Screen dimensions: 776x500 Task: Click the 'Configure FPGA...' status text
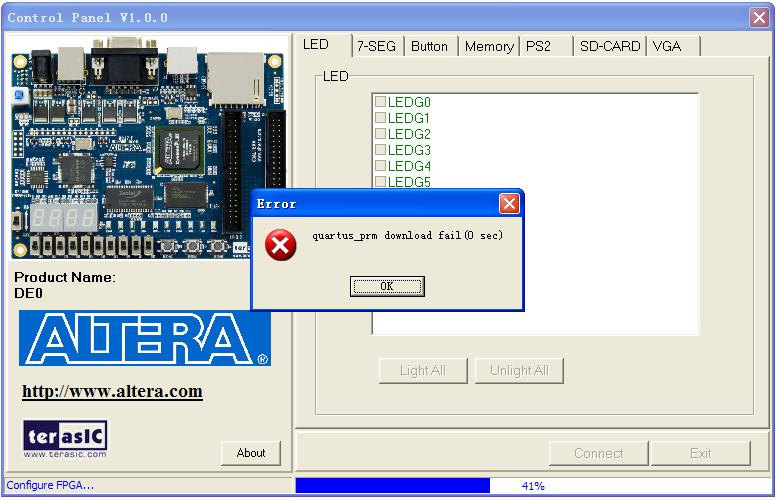pos(50,485)
